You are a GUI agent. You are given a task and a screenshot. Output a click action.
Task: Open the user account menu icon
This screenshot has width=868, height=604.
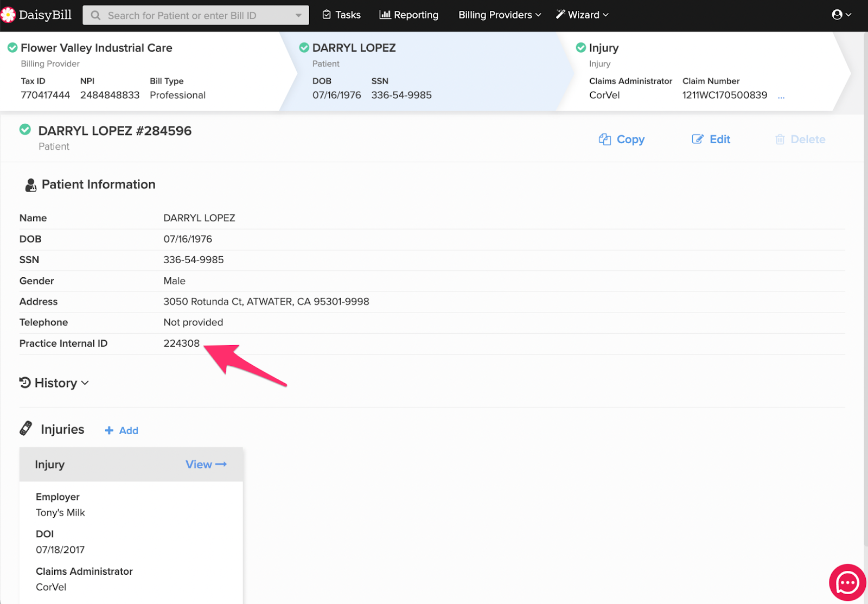tap(841, 15)
